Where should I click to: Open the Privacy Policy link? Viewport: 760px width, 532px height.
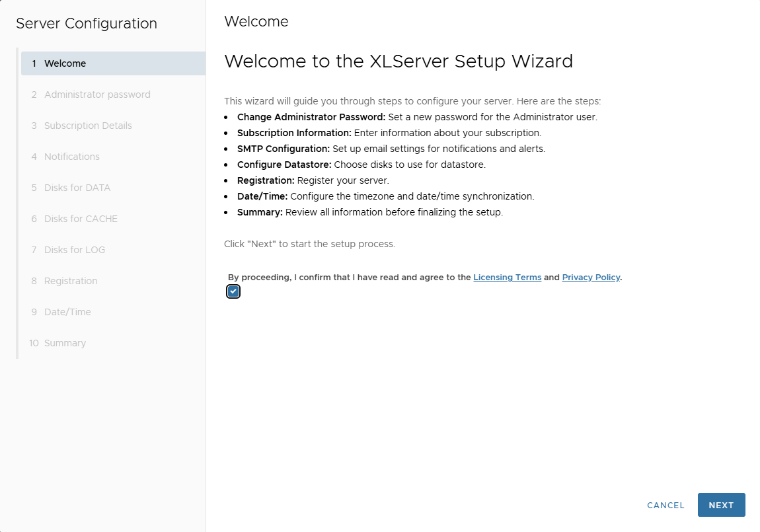(590, 277)
